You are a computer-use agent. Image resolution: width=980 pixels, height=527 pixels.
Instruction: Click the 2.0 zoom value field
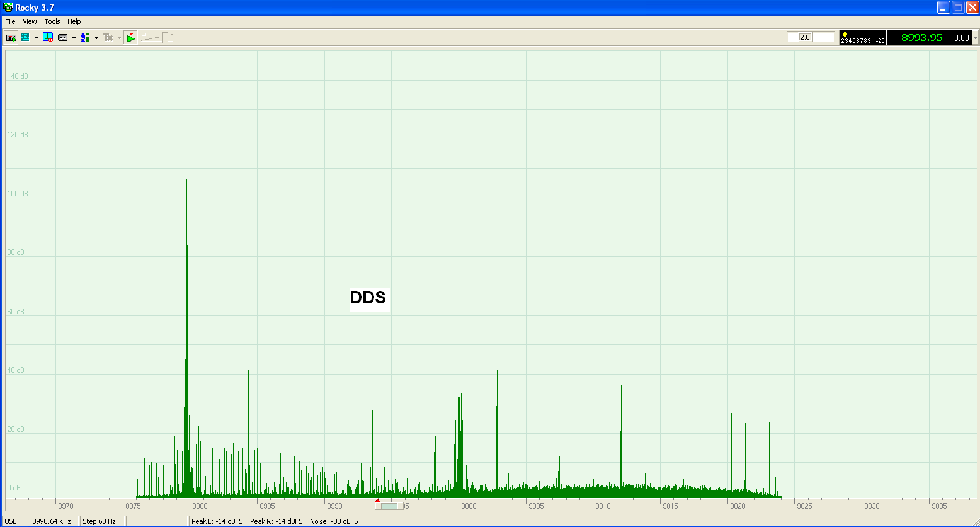point(805,37)
